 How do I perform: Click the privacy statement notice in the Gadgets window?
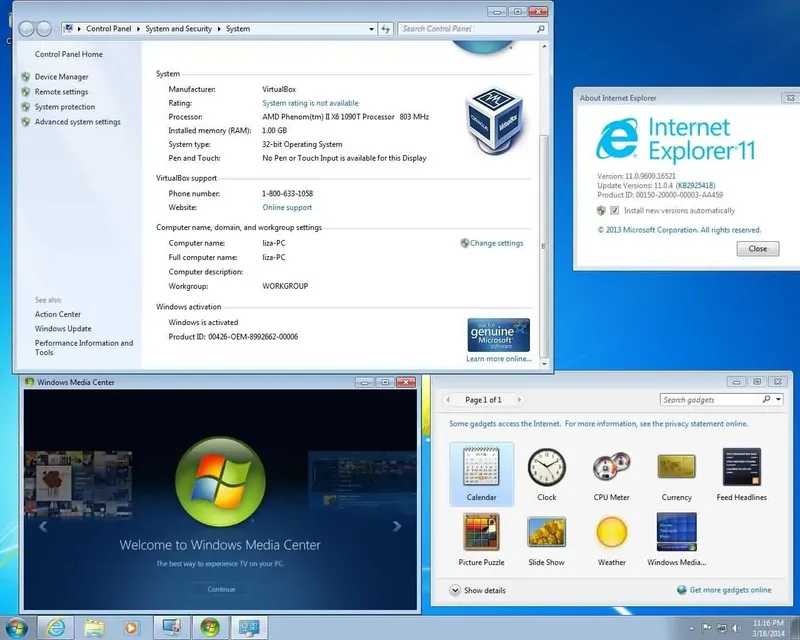point(598,424)
